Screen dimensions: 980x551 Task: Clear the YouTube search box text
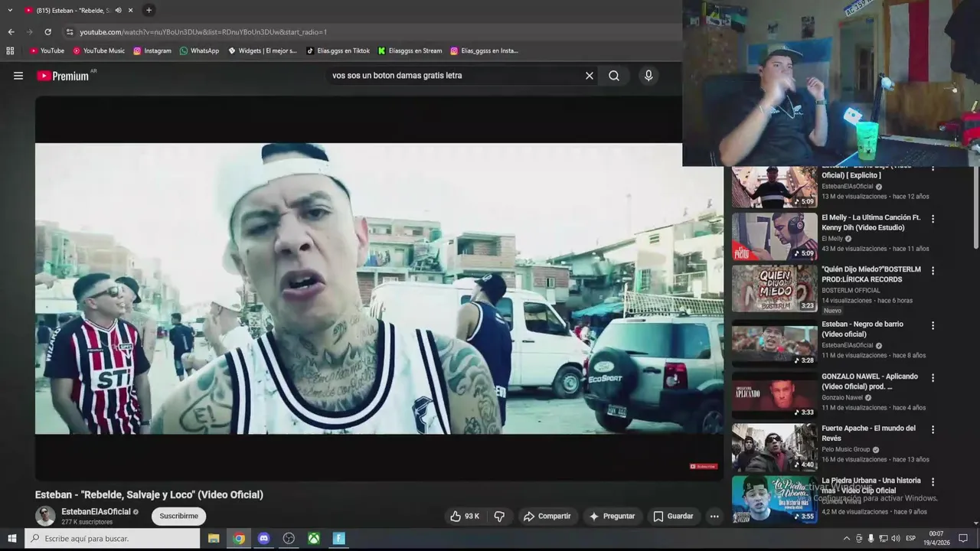tap(590, 76)
